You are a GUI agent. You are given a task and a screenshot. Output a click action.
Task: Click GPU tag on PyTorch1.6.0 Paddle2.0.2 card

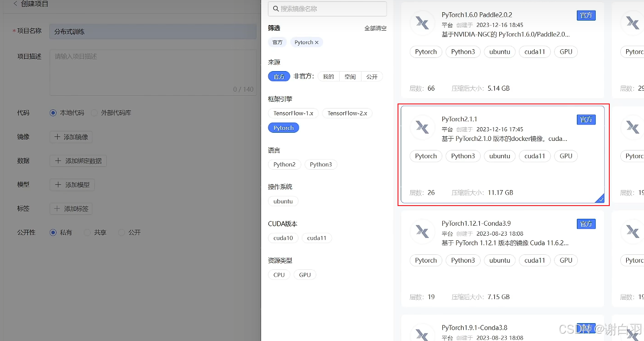coord(566,52)
